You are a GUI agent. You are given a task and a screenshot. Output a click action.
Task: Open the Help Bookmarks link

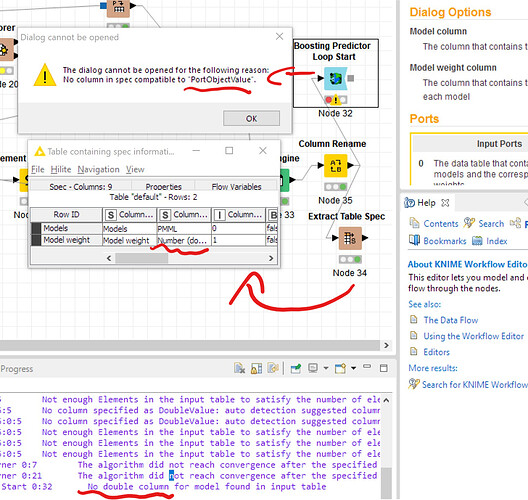pos(445,241)
